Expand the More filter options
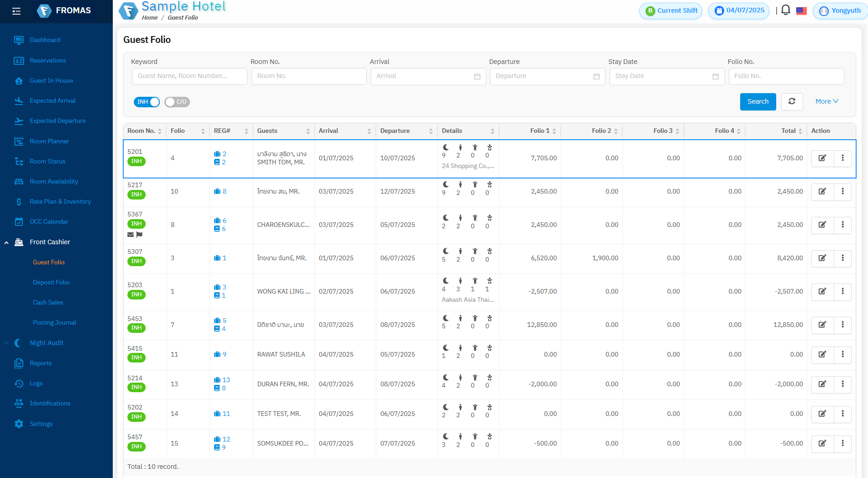Screen dimensions: 868x478 [826, 101]
